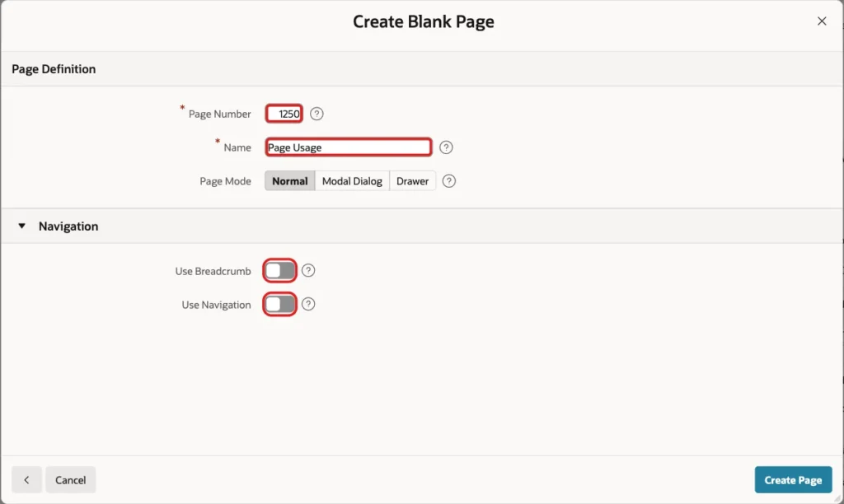Click the Page Number label
Image resolution: width=844 pixels, height=504 pixels.
219,114
